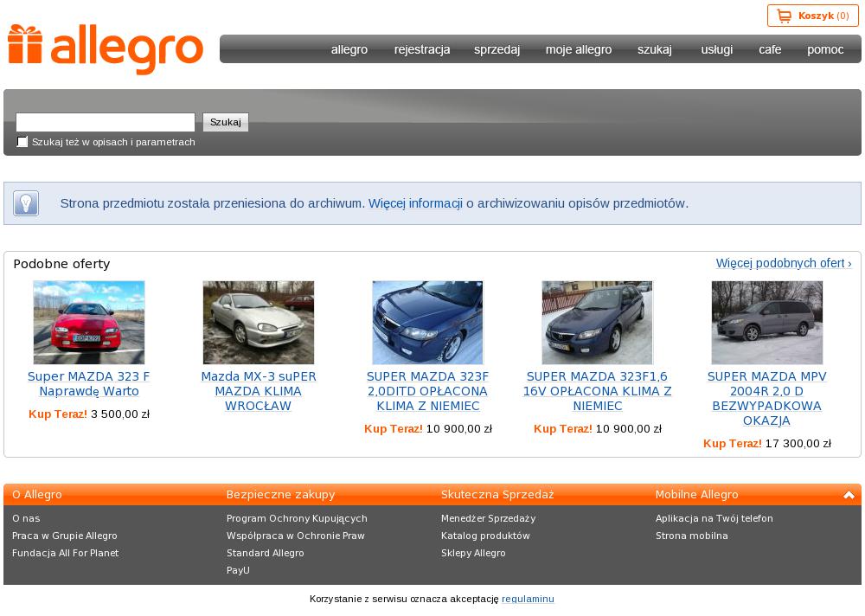This screenshot has height=616, width=865.
Task: Click the 17 300,00 zł price text
Action: [798, 443]
